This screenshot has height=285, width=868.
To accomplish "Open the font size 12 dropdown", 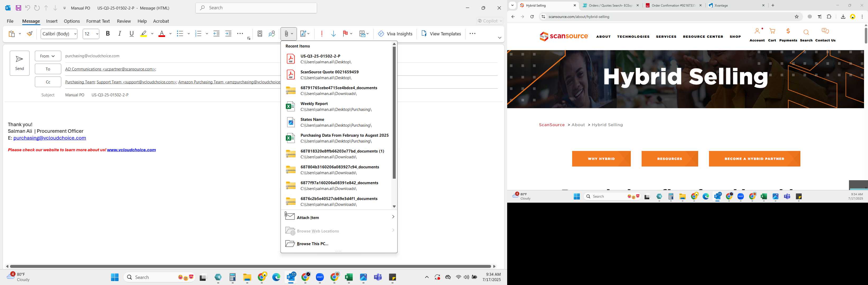I will (91, 34).
